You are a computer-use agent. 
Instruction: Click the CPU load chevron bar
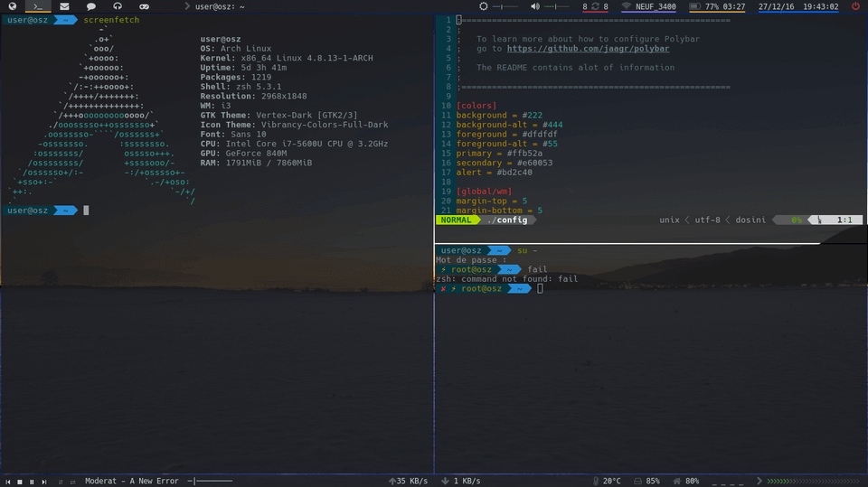coord(815,481)
